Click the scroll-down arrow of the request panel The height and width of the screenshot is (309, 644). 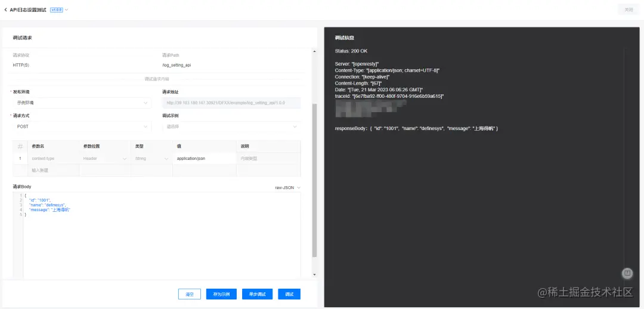[315, 274]
